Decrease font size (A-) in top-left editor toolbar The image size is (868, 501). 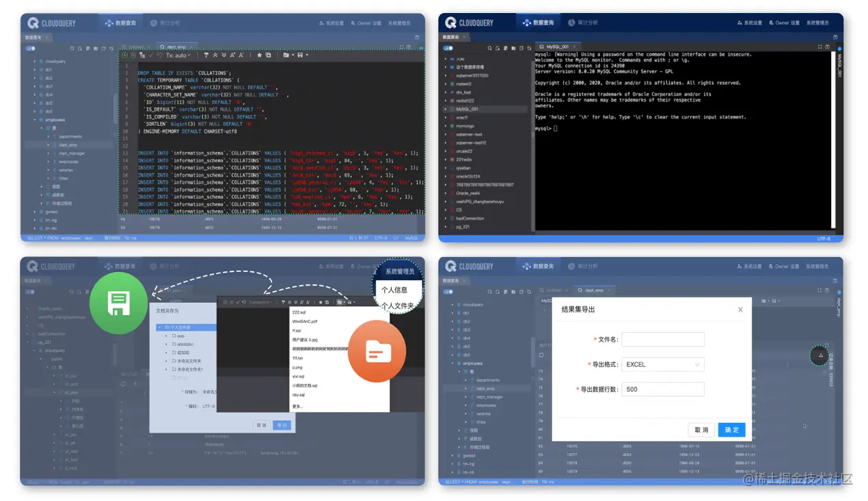click(x=241, y=55)
